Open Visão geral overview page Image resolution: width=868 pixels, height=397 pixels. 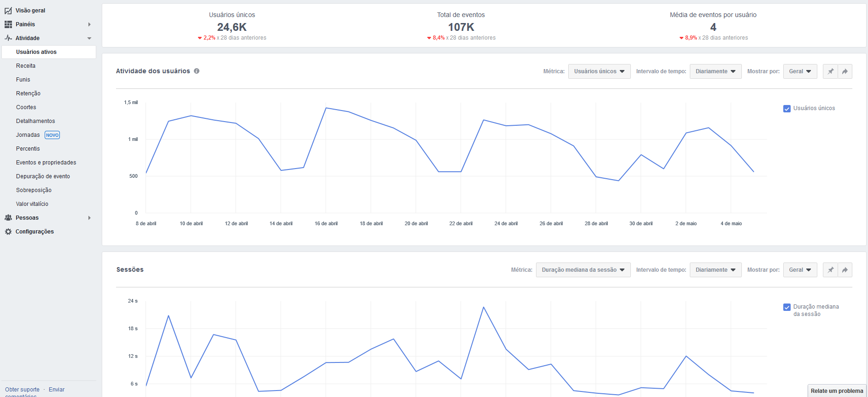pyautogui.click(x=30, y=11)
